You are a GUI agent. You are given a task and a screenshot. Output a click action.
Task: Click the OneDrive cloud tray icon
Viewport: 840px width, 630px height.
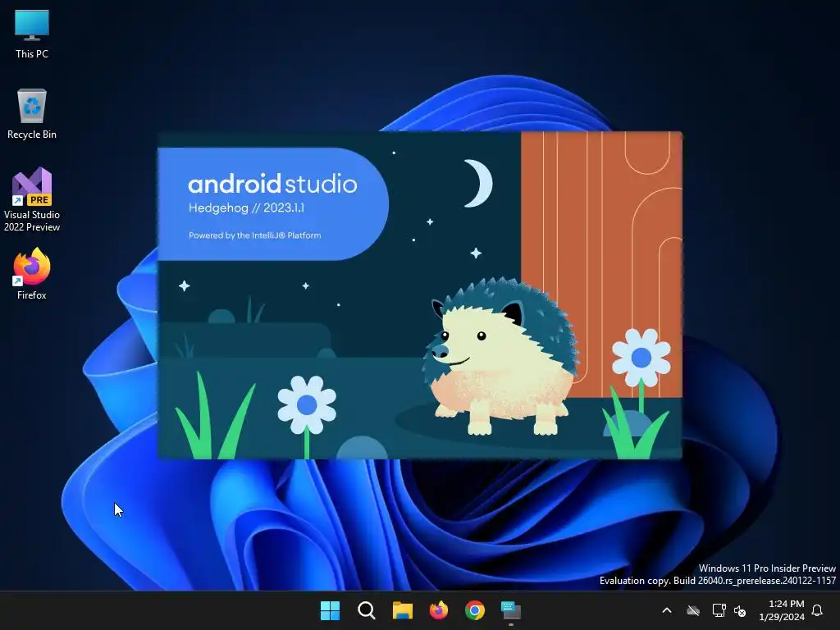pyautogui.click(x=693, y=610)
